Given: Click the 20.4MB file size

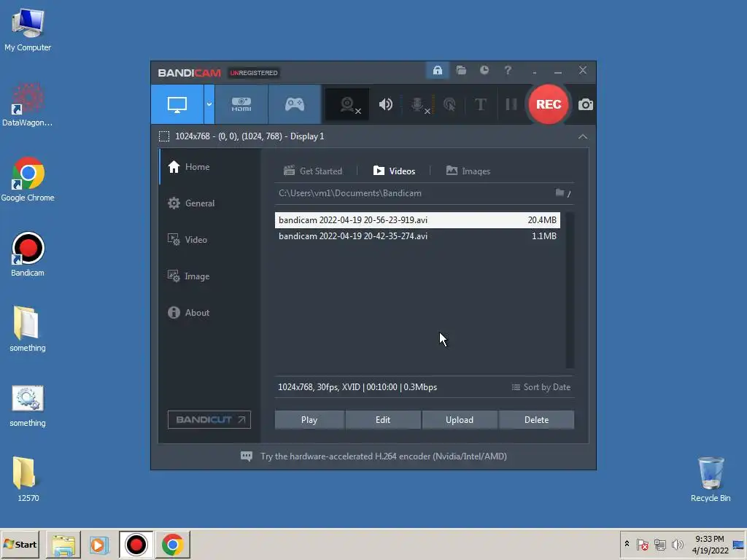Looking at the screenshot, I should click(542, 220).
